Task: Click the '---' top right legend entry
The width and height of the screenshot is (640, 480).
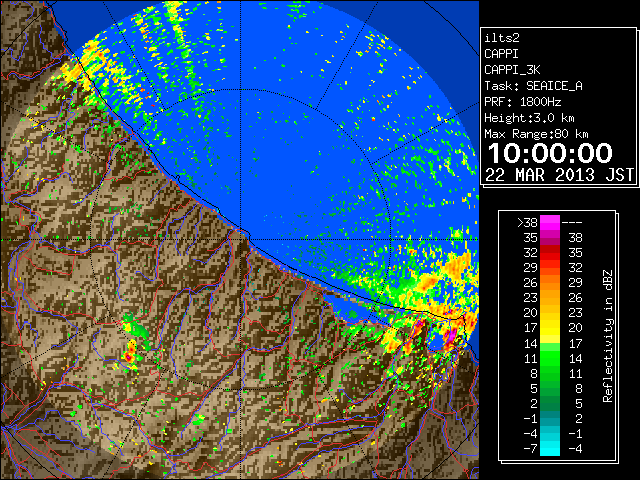Action: coord(572,223)
